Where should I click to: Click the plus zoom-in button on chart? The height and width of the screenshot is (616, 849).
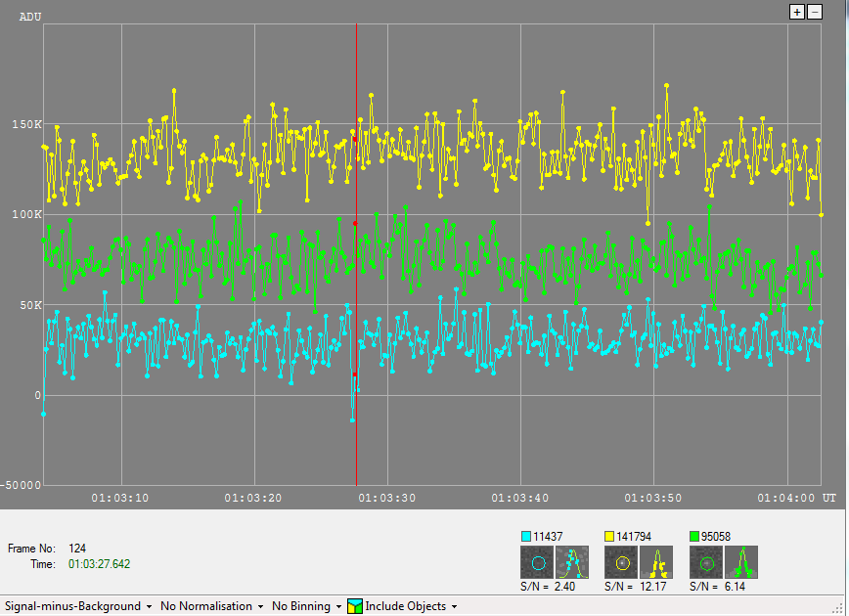click(797, 12)
